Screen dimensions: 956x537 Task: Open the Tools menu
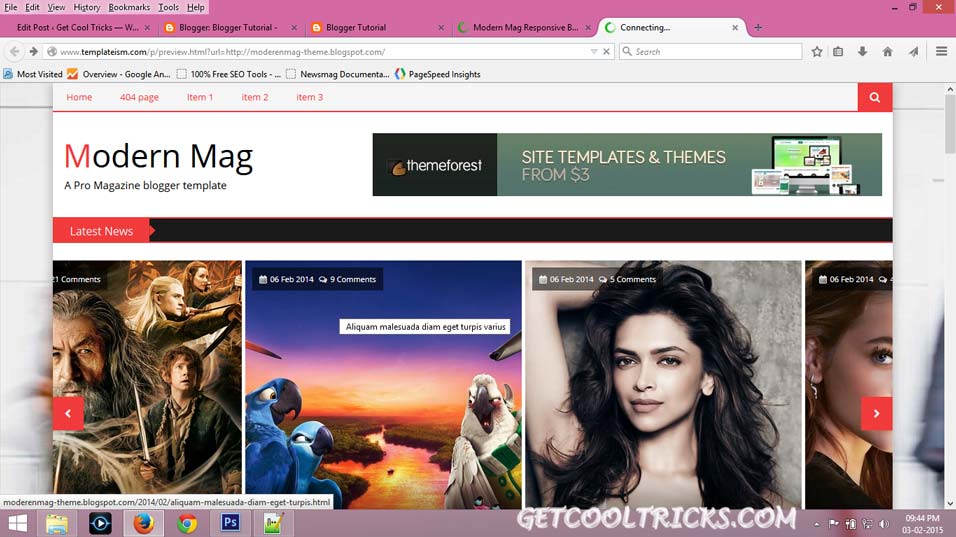(168, 7)
